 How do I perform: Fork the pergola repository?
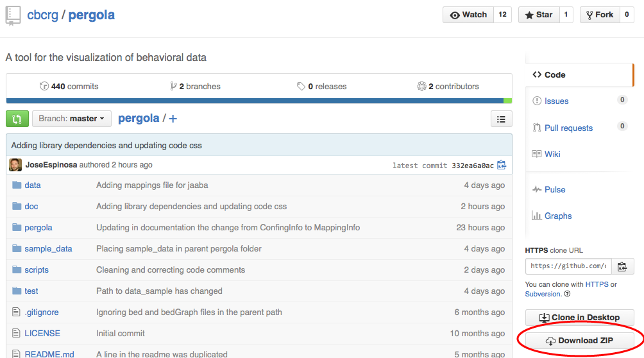tap(599, 15)
